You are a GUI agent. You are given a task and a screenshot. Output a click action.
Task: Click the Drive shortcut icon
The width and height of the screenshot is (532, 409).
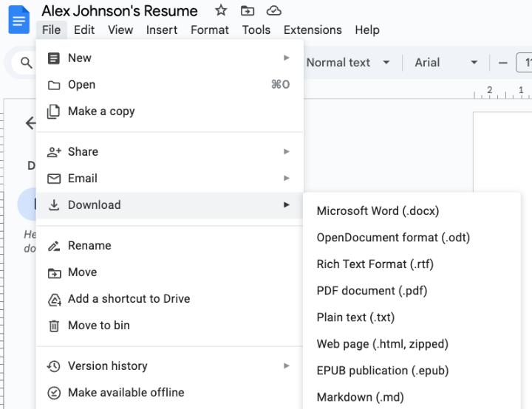tap(54, 300)
